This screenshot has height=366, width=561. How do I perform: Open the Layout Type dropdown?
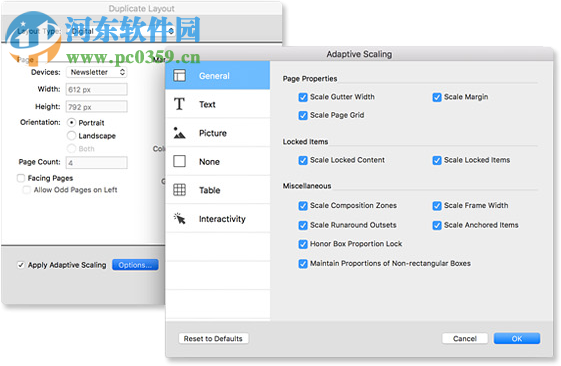(x=122, y=31)
